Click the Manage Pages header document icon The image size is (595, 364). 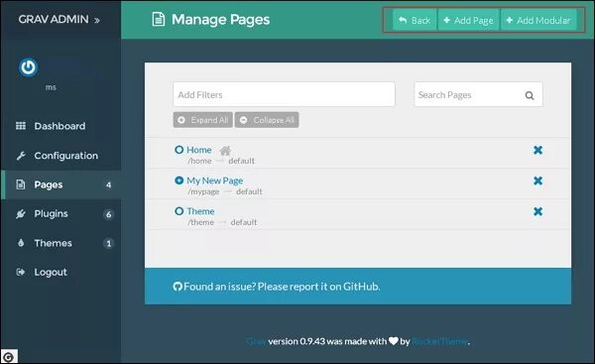point(159,19)
